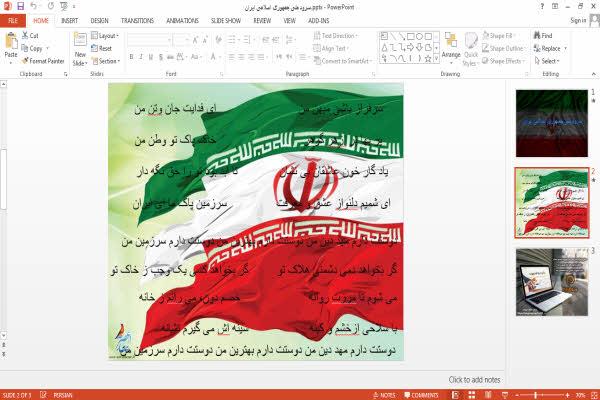The height and width of the screenshot is (400, 600).
Task: Switch to the SLIDE SHOW tab
Action: [x=226, y=21]
